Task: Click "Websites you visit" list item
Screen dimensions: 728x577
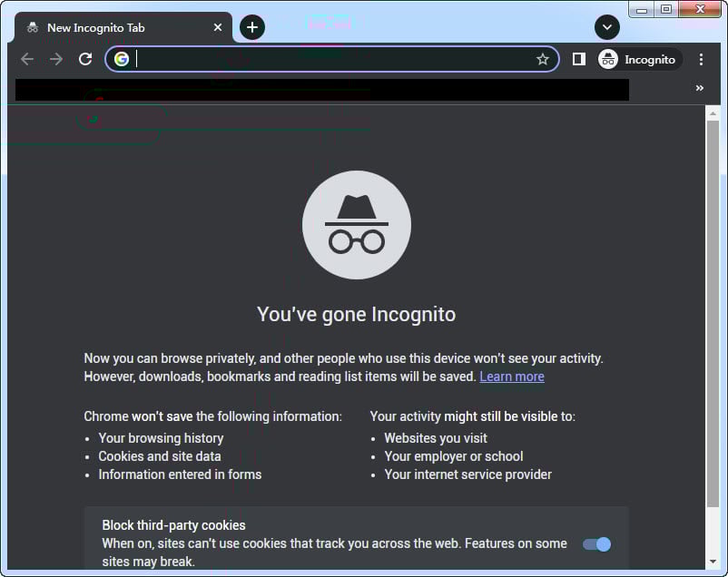Action: click(436, 438)
